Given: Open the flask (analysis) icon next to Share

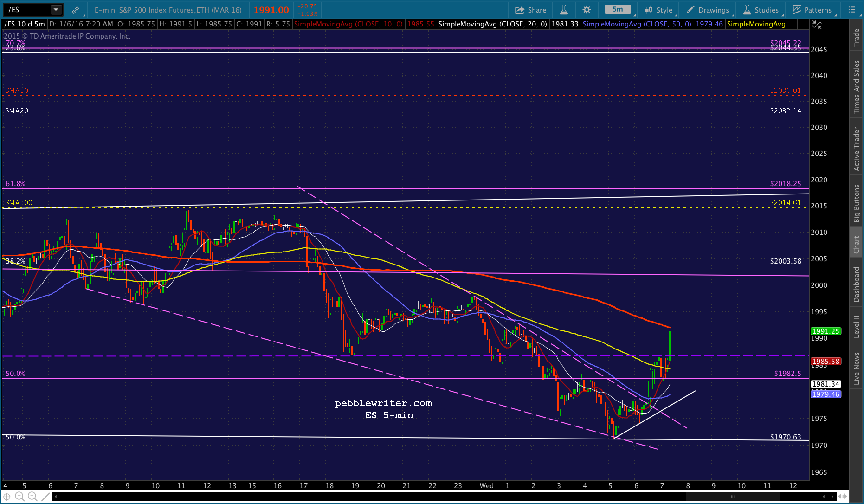Looking at the screenshot, I should click(x=564, y=10).
